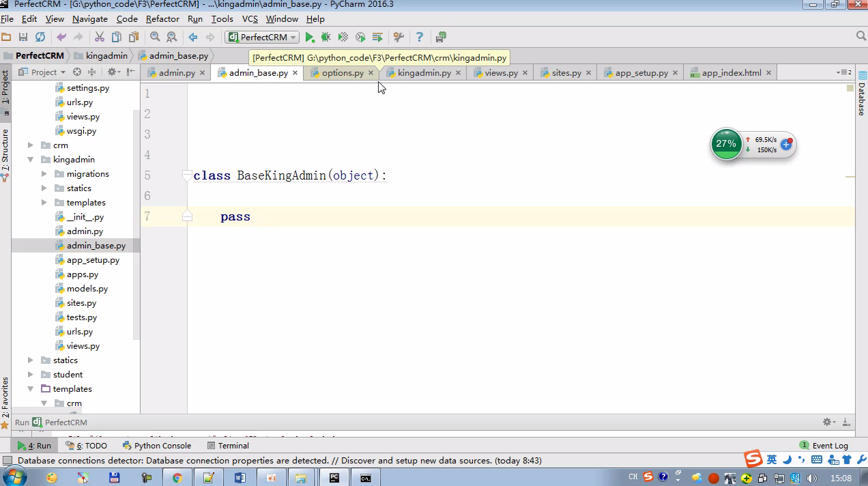Open Settings via the wrench icon

coord(399,38)
